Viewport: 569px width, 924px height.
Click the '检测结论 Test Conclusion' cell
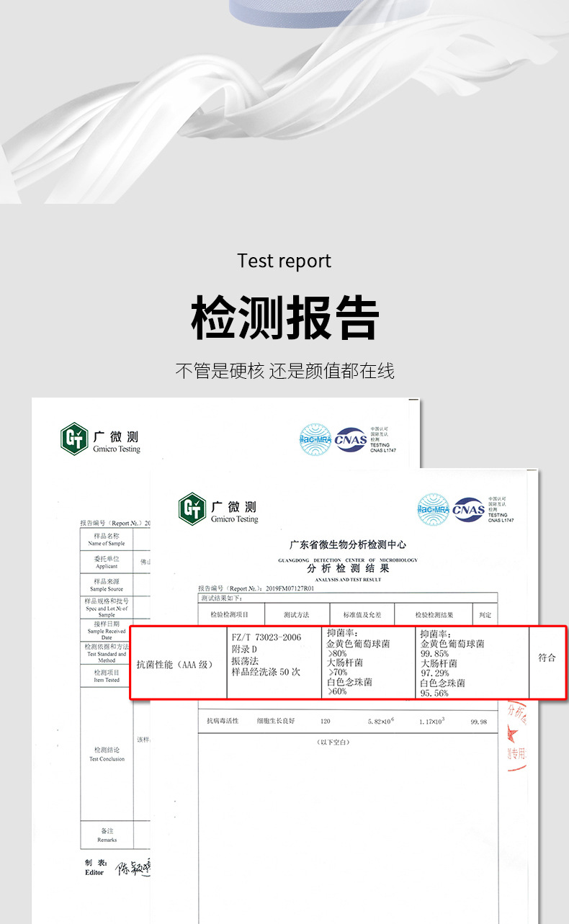click(107, 754)
